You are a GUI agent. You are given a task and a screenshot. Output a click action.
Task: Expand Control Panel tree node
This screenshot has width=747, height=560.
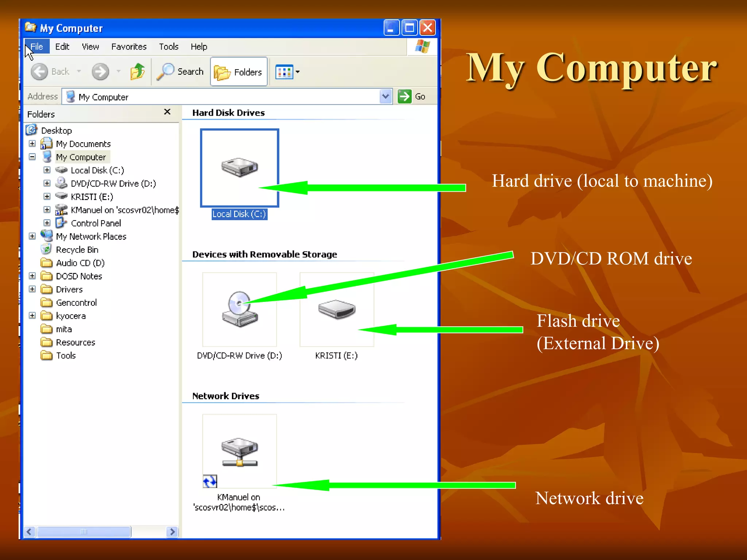(47, 223)
